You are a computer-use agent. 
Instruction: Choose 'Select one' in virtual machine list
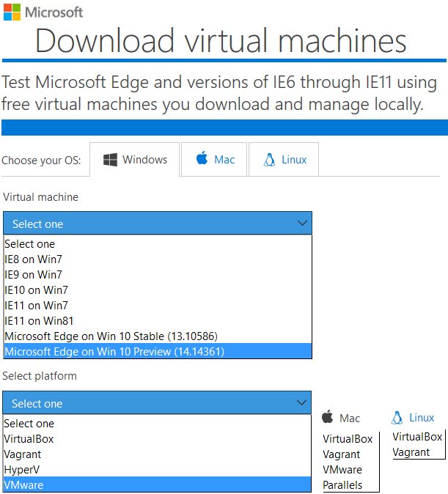(x=158, y=244)
